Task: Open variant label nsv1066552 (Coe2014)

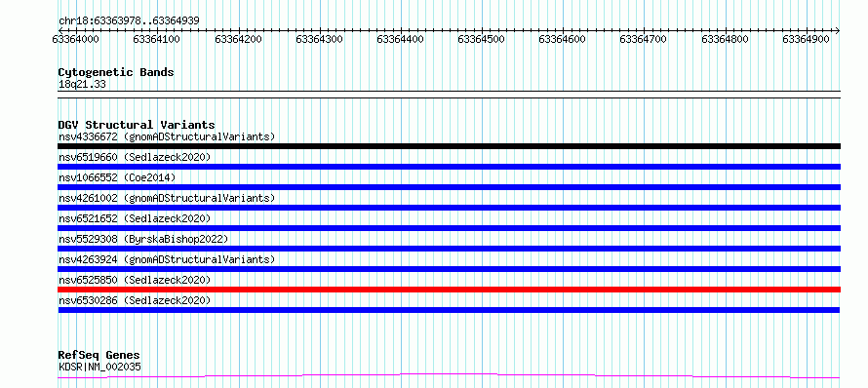Action: 117,177
